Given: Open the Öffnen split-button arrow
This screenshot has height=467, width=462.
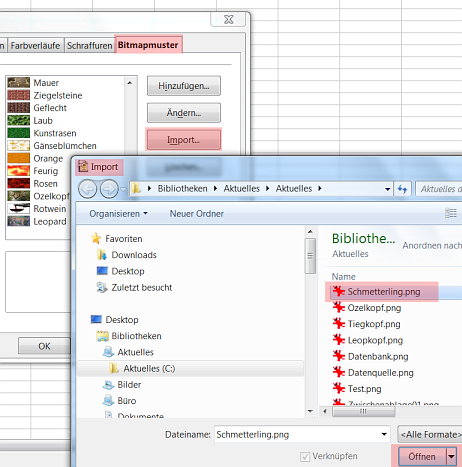Looking at the screenshot, I should [x=451, y=456].
